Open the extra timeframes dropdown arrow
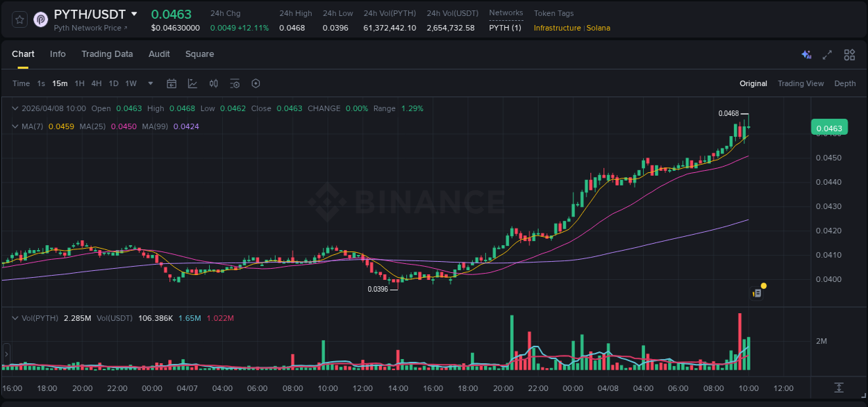 coord(149,83)
